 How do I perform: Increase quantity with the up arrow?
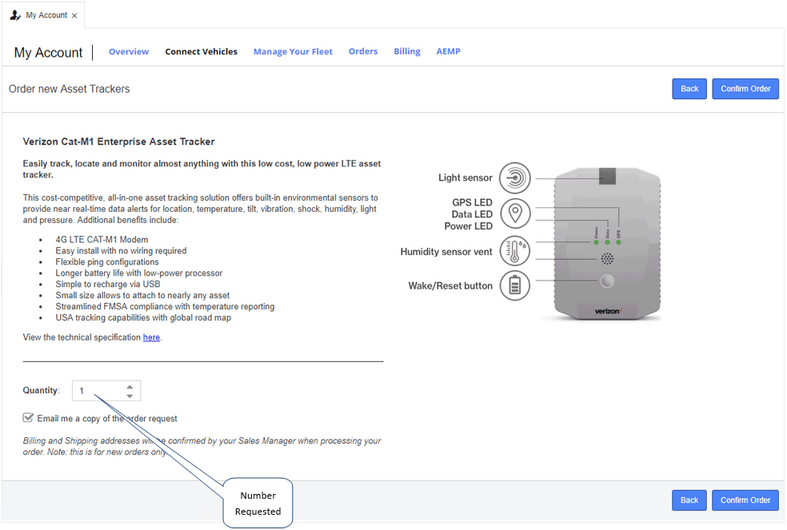click(x=130, y=386)
